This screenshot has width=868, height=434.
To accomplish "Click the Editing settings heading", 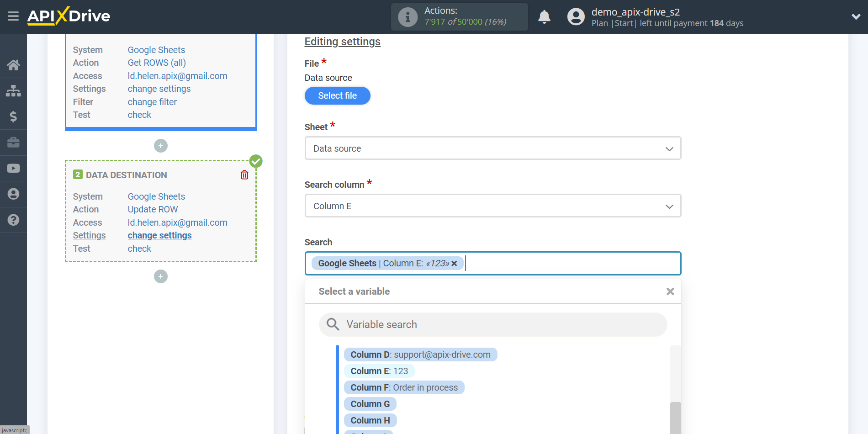I will (x=343, y=42).
